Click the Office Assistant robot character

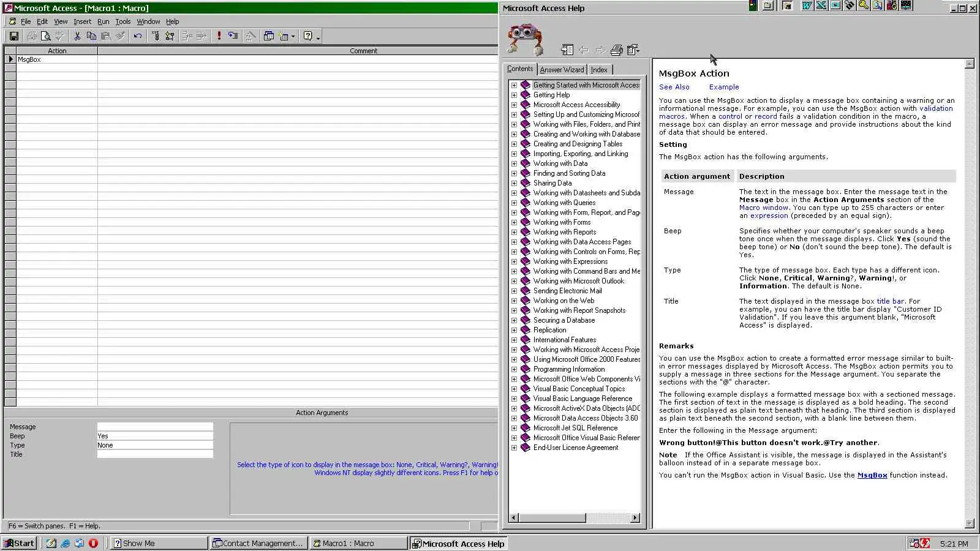pyautogui.click(x=525, y=40)
